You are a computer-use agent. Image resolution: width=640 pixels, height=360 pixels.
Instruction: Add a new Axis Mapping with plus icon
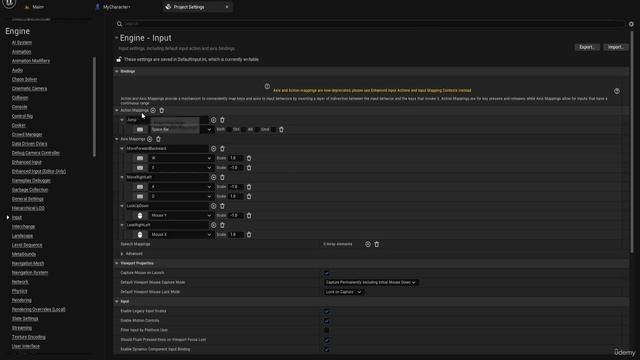tap(150, 139)
